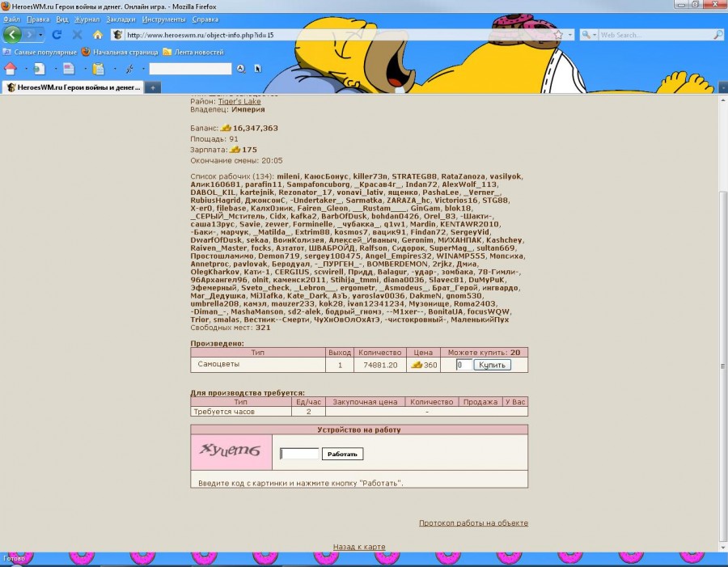This screenshot has width=728, height=567.
Task: Click the page vertical scrollbar thumb
Action: point(723,367)
